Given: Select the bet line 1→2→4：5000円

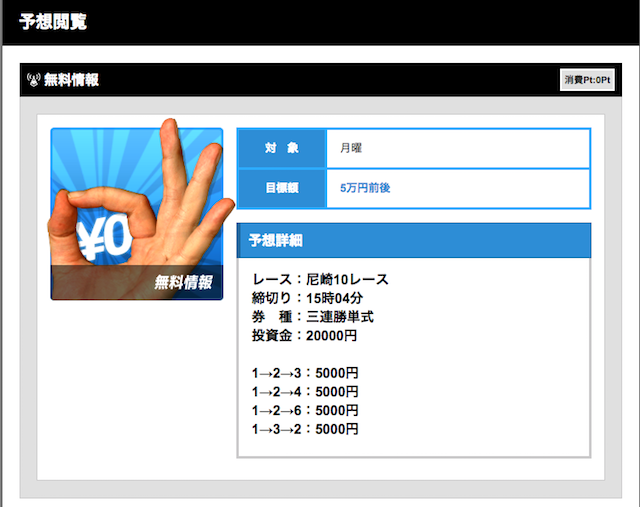Looking at the screenshot, I should tap(305, 392).
